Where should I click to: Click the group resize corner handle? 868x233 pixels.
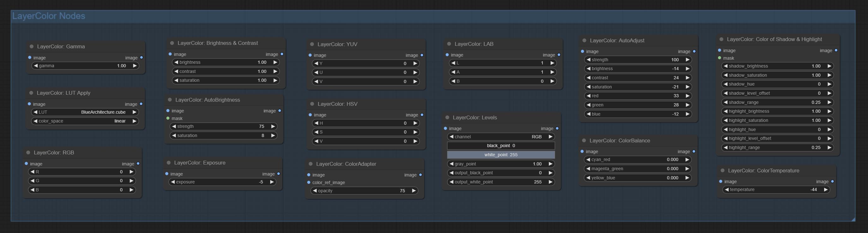(853, 219)
